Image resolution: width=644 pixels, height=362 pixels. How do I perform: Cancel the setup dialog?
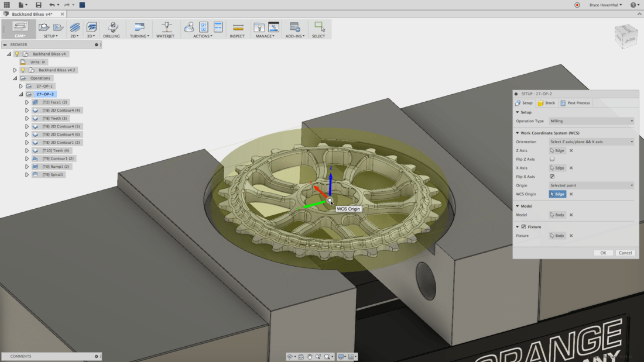coord(625,253)
